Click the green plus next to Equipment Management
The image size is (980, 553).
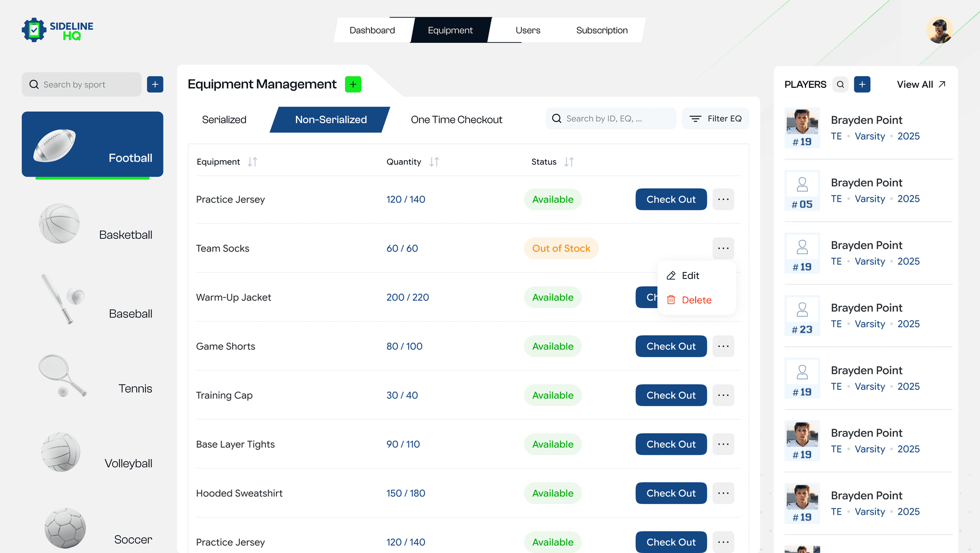point(352,84)
